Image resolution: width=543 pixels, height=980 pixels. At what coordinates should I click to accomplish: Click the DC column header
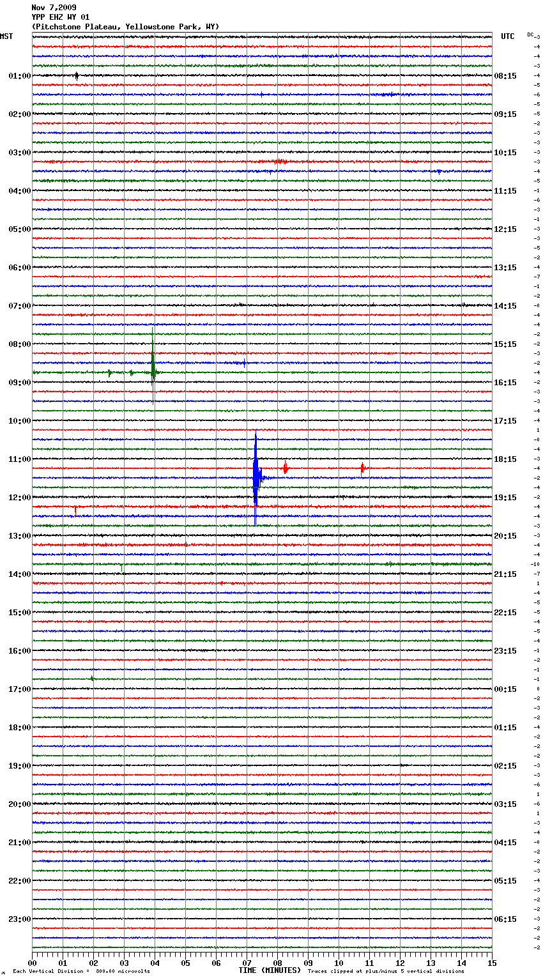click(530, 34)
